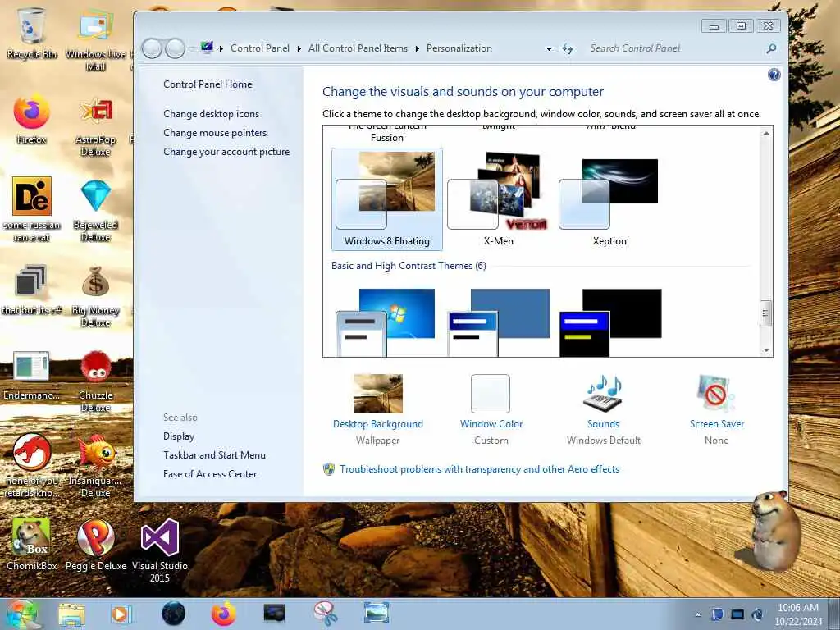Image resolution: width=840 pixels, height=630 pixels.
Task: Open Ease of Access Center link
Action: 210,473
